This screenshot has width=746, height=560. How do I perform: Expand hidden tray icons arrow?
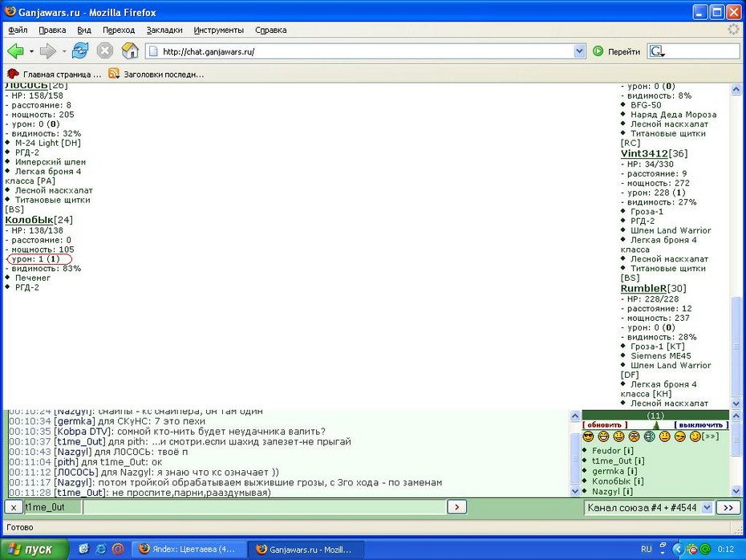678,550
